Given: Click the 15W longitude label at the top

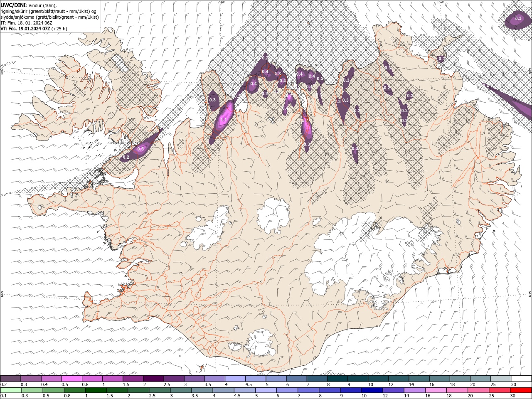Looking at the screenshot, I should [440, 2].
